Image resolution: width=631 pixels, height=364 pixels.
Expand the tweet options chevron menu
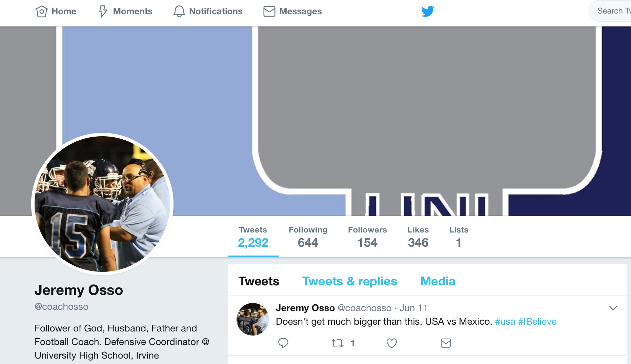(613, 308)
